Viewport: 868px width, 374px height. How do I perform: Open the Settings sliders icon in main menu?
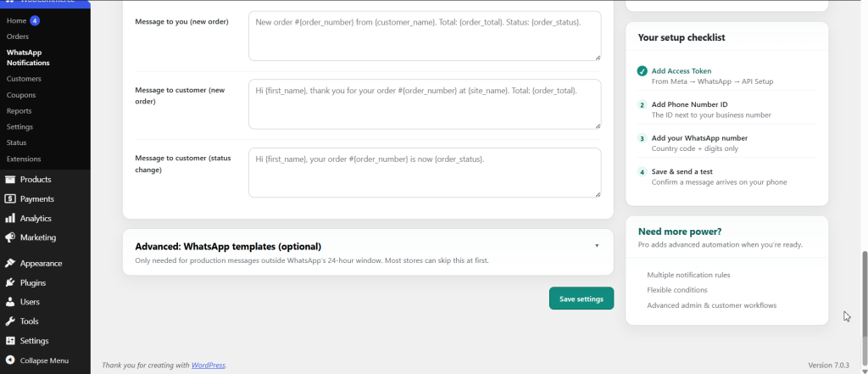click(x=10, y=341)
